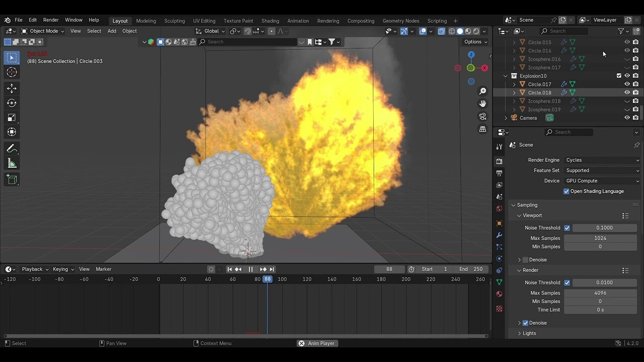
Task: Switch to the Shading workspace tab
Action: (x=270, y=21)
